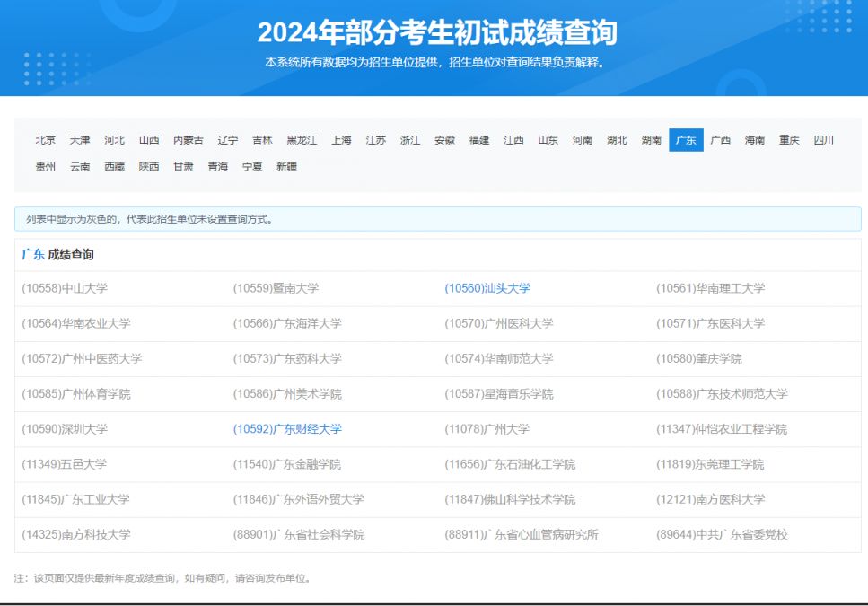Click the (10590)深圳大学 entry
This screenshot has width=868, height=606.
(x=65, y=429)
